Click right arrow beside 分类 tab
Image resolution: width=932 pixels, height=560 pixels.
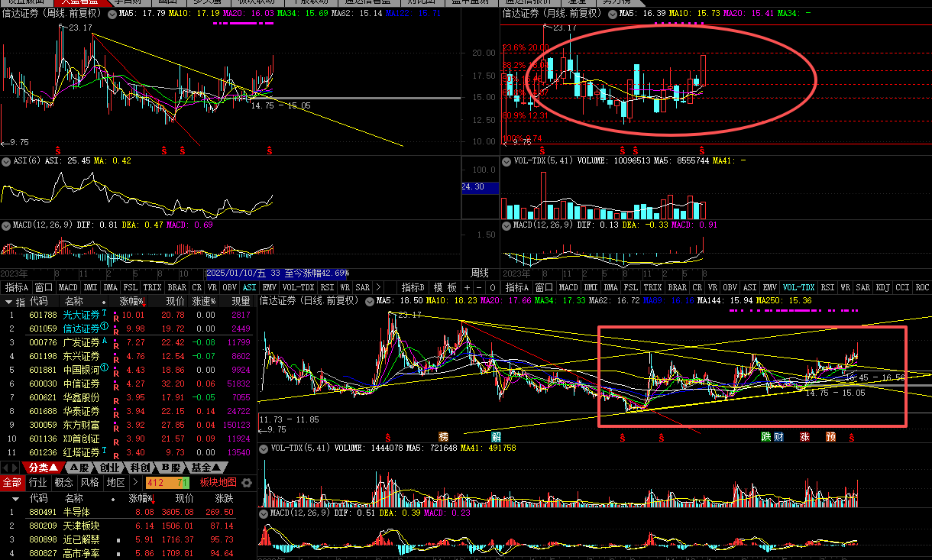tap(14, 468)
